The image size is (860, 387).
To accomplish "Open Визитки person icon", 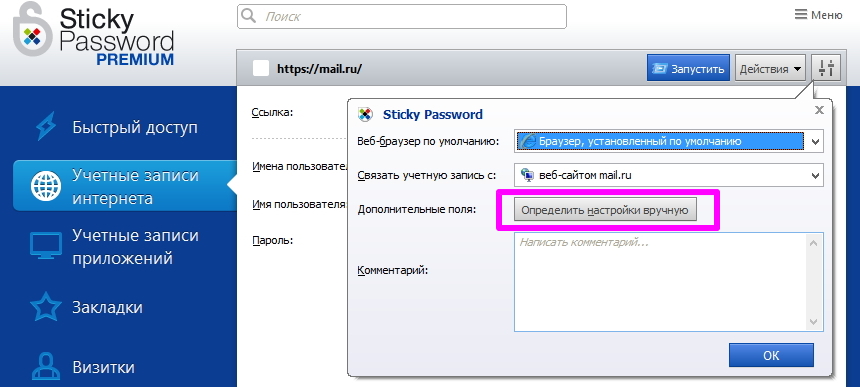I will point(46,367).
